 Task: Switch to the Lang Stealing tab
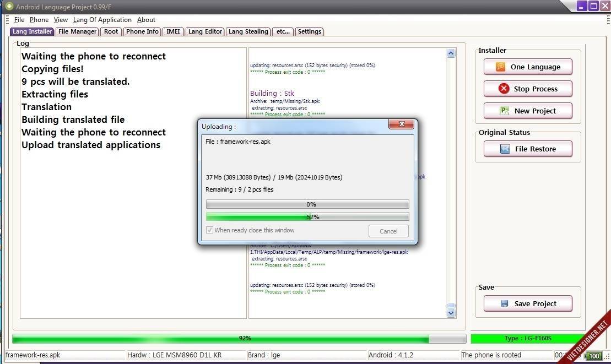coord(248,31)
